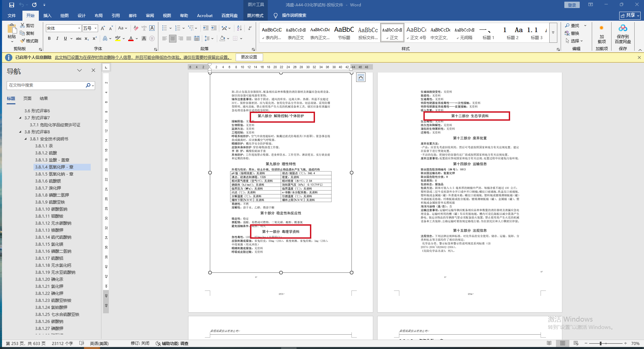Toggle italic formatting

tap(57, 38)
